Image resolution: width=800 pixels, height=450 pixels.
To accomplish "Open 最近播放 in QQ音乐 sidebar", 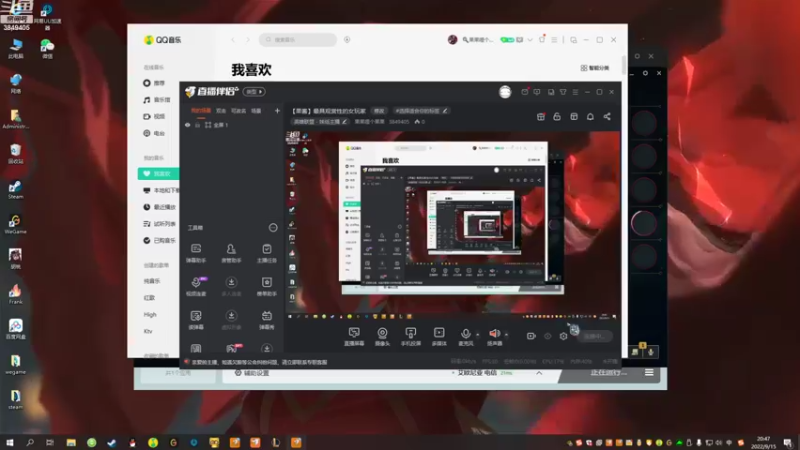I will [x=159, y=207].
